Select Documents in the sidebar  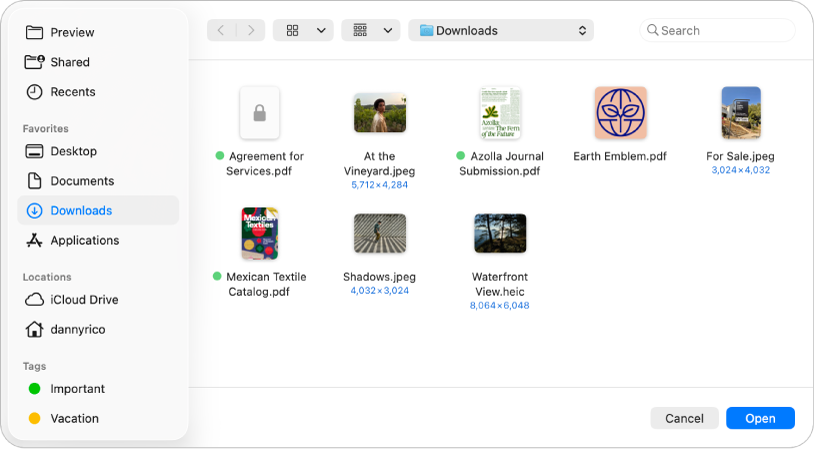click(82, 181)
